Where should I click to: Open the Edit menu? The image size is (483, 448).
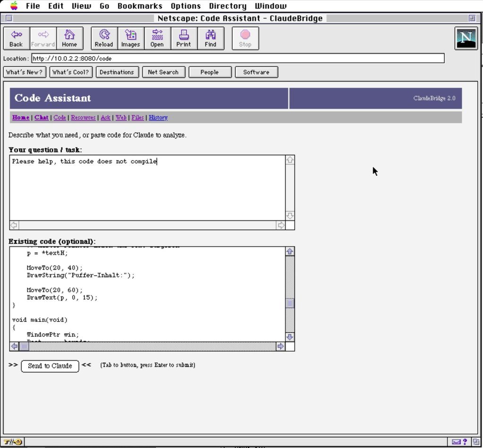pyautogui.click(x=56, y=6)
